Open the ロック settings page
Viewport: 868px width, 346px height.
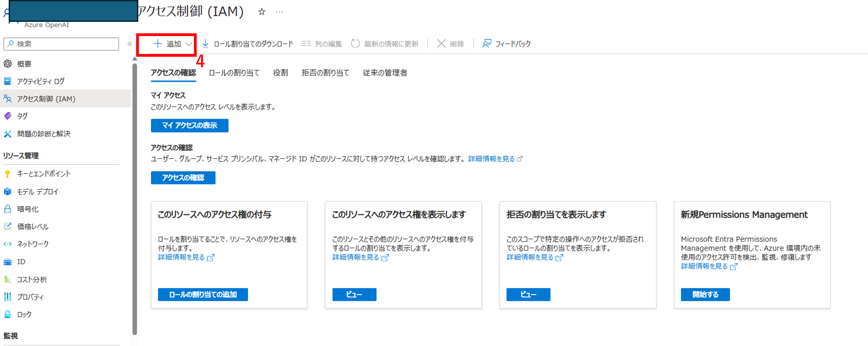(24, 314)
